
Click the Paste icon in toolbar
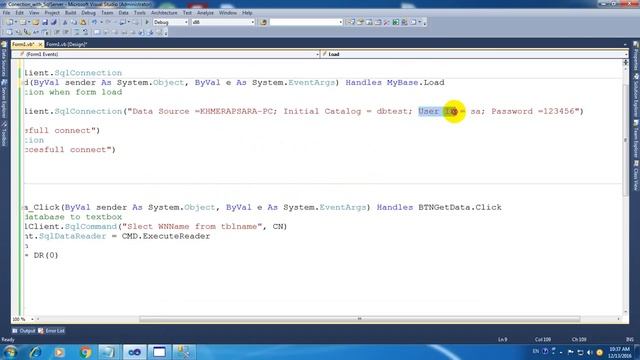tap(83, 22)
